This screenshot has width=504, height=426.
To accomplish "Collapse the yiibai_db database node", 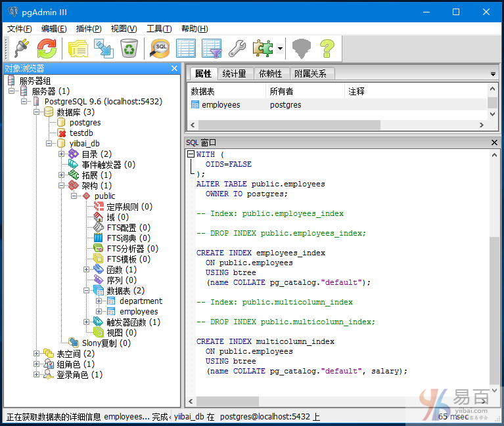I will coord(49,144).
